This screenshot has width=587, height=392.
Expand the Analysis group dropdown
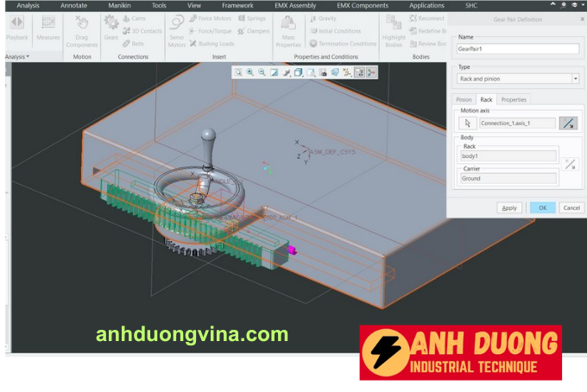[17, 57]
